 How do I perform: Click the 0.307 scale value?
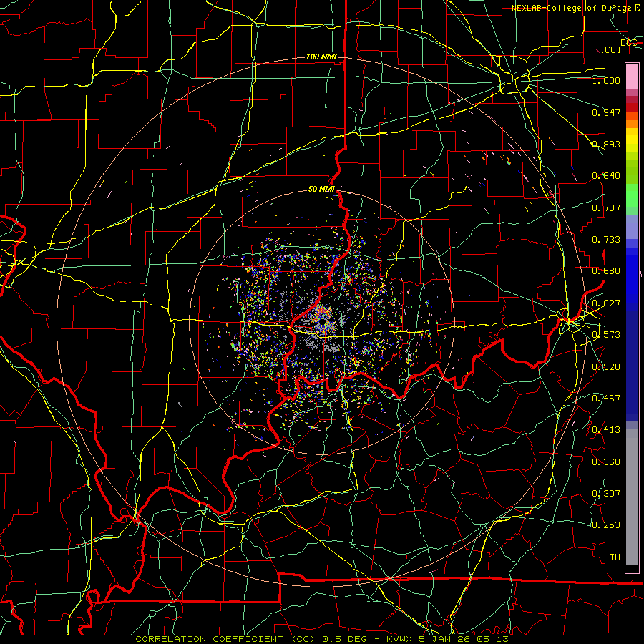[606, 494]
